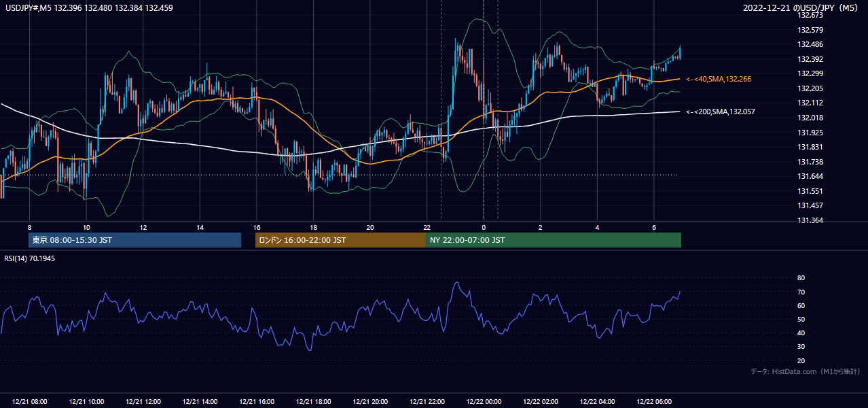The width and height of the screenshot is (868, 408).
Task: Click RSI scale value 80
Action: 801,278
